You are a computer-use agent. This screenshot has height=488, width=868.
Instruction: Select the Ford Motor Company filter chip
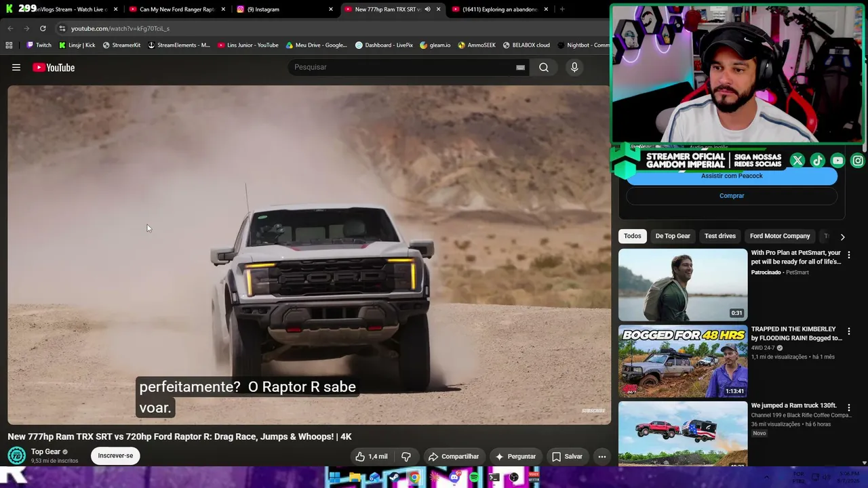[x=780, y=236]
